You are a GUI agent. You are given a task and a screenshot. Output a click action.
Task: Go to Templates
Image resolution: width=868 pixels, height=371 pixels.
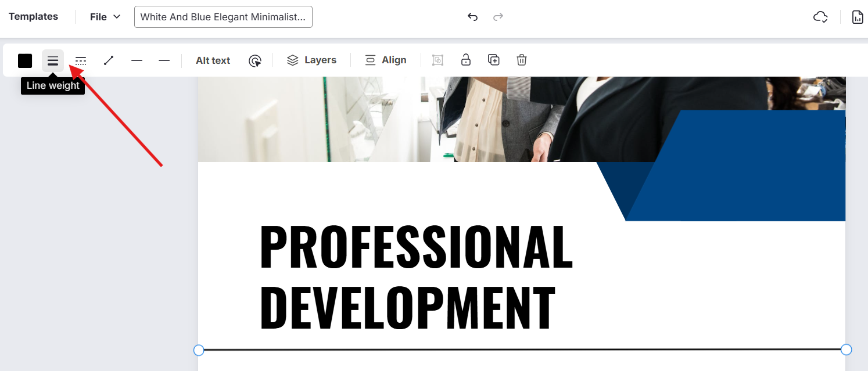click(x=33, y=17)
